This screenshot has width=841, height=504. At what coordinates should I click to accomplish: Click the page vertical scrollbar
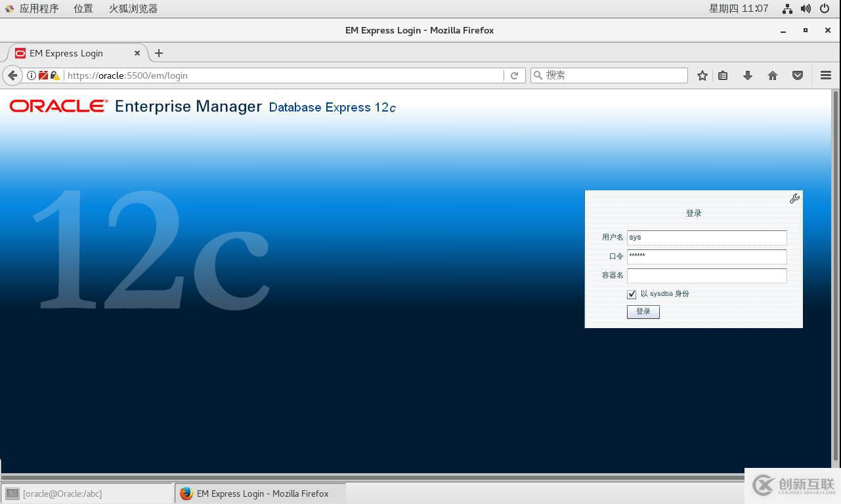coord(836,276)
